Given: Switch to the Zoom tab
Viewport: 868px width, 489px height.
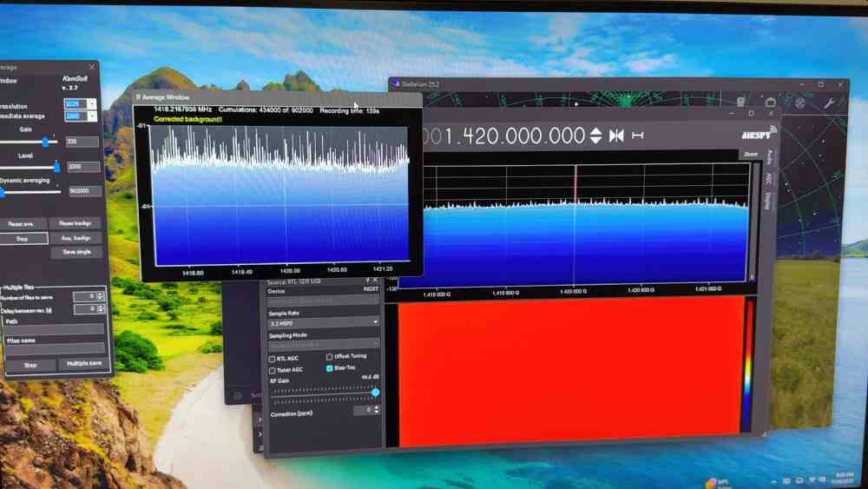Looking at the screenshot, I should tap(750, 154).
